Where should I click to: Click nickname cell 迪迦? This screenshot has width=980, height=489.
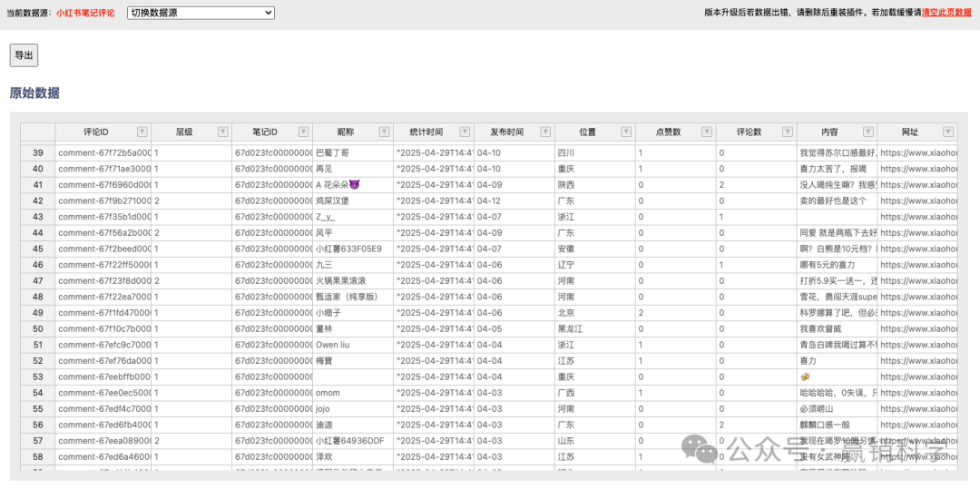(353, 425)
